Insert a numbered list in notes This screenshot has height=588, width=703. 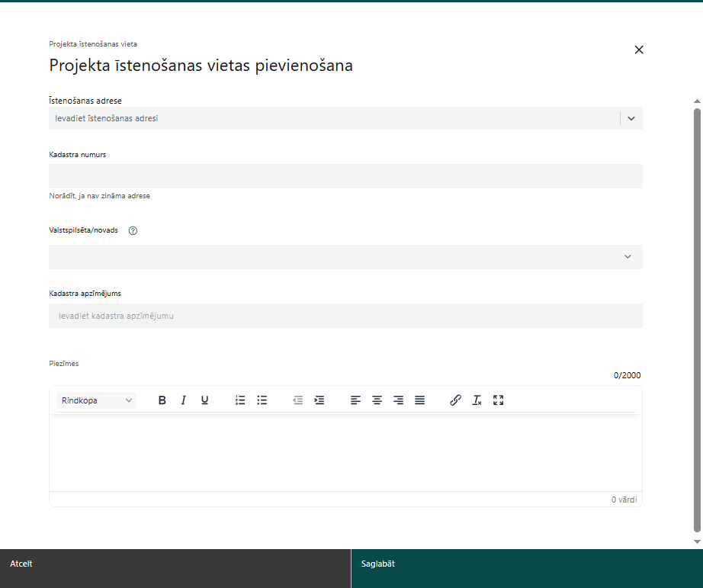pyautogui.click(x=240, y=400)
